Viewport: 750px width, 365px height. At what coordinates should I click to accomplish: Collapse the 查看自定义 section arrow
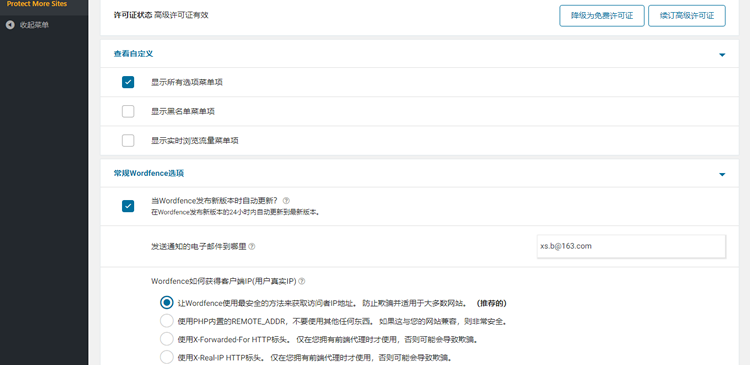click(722, 55)
